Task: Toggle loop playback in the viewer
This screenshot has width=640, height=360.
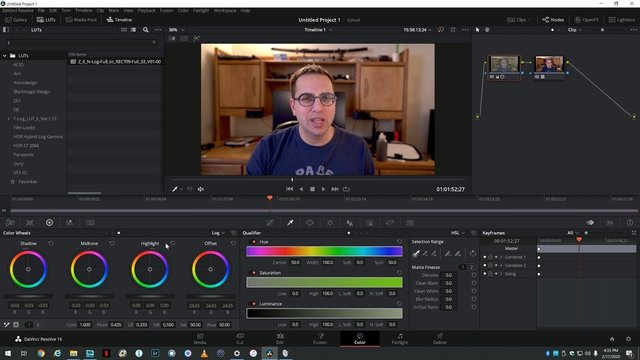Action: 346,189
